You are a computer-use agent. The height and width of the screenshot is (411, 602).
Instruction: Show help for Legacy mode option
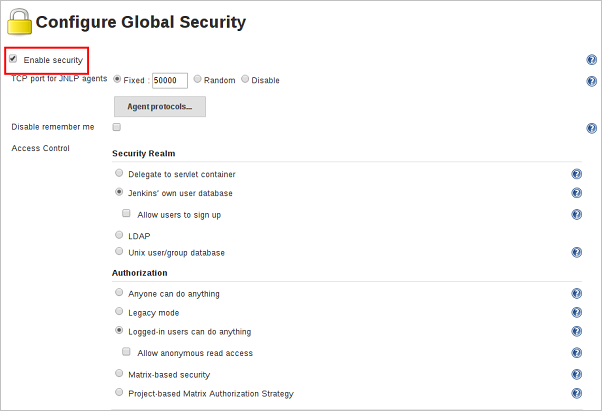coord(576,312)
